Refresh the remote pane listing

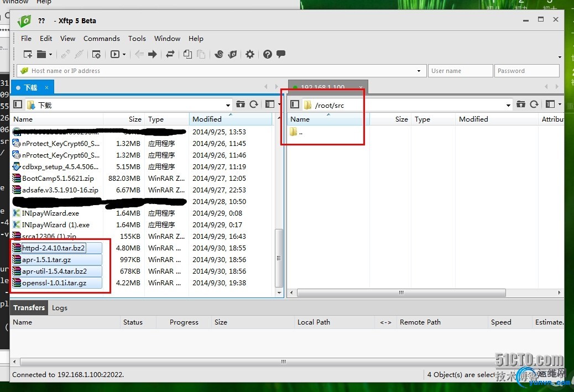[534, 104]
